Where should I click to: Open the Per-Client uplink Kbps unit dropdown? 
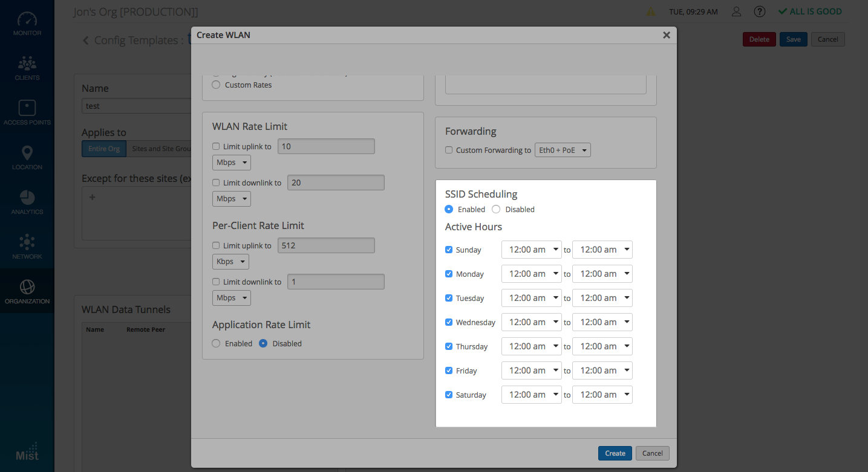click(231, 262)
